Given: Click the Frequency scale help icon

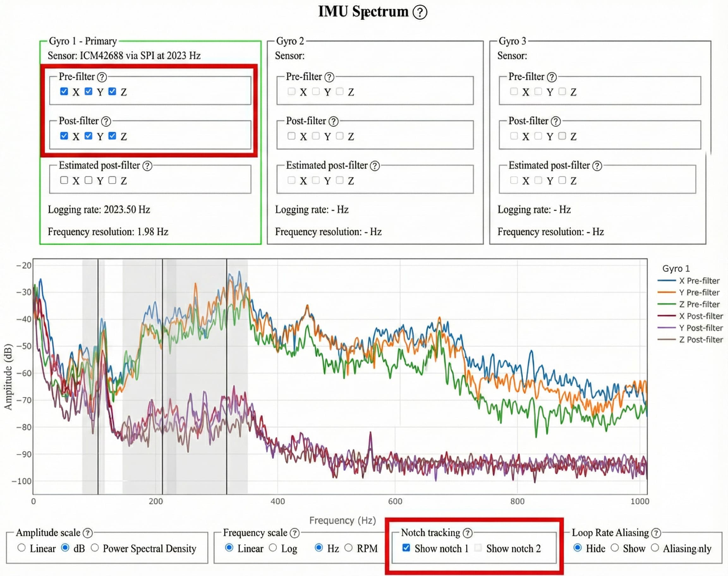Looking at the screenshot, I should pyautogui.click(x=294, y=533).
